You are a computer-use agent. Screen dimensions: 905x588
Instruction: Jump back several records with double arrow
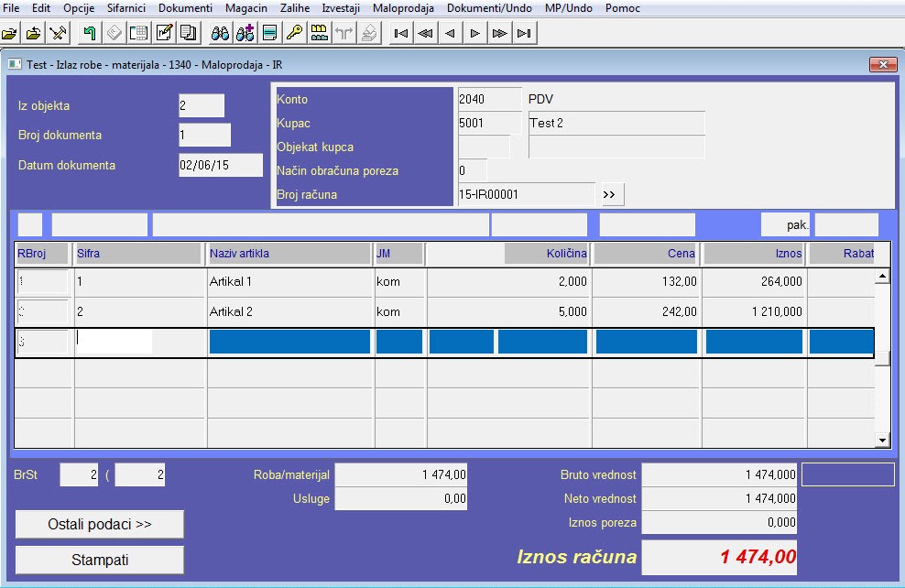(x=425, y=34)
